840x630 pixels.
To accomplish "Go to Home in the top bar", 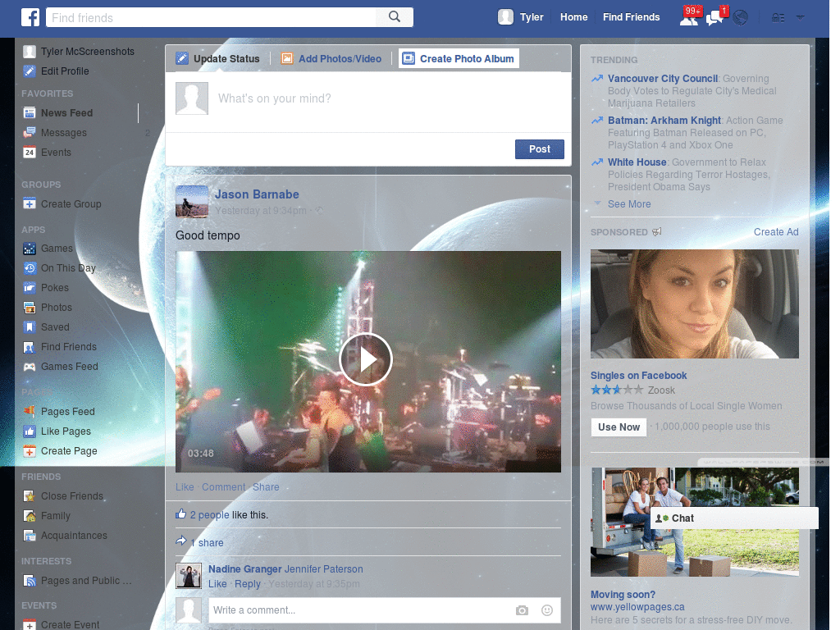I will pos(573,17).
